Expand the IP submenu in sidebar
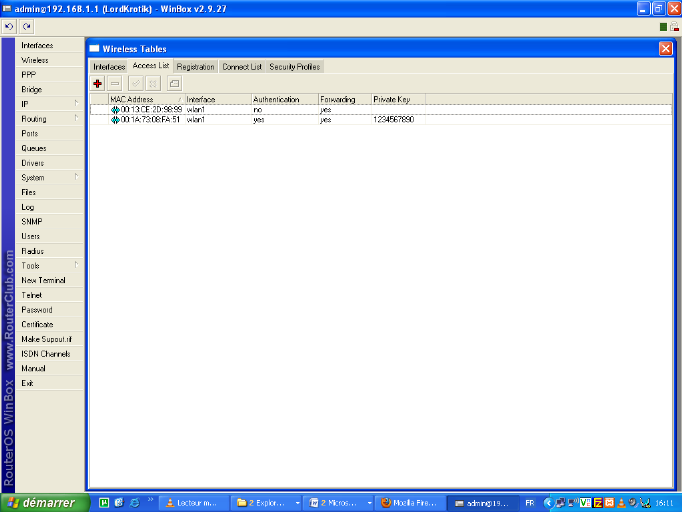 click(50, 104)
